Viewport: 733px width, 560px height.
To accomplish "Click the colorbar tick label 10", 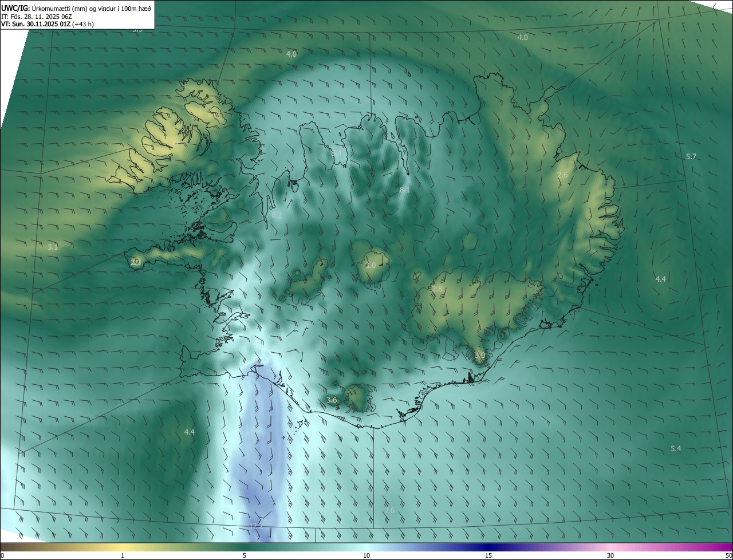I will [366, 555].
